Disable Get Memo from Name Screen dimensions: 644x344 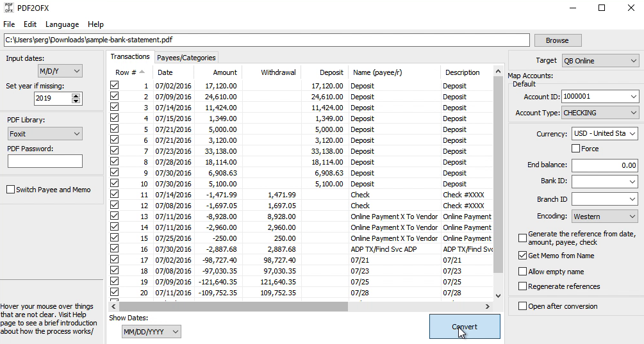tap(522, 256)
